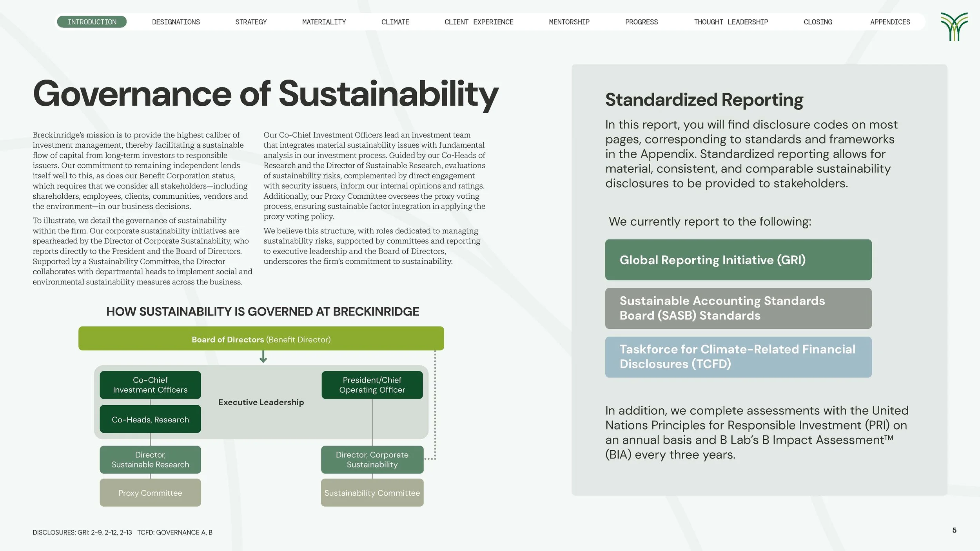Click 'How Sustainability Is Governed at Breckinridge' title
The width and height of the screenshot is (980, 551).
tap(263, 312)
